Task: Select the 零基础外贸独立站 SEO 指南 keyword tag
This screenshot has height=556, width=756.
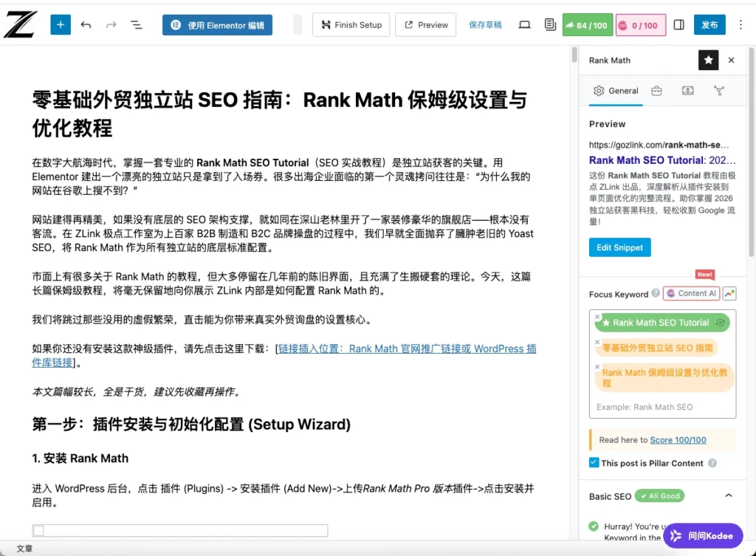Action: coord(658,348)
